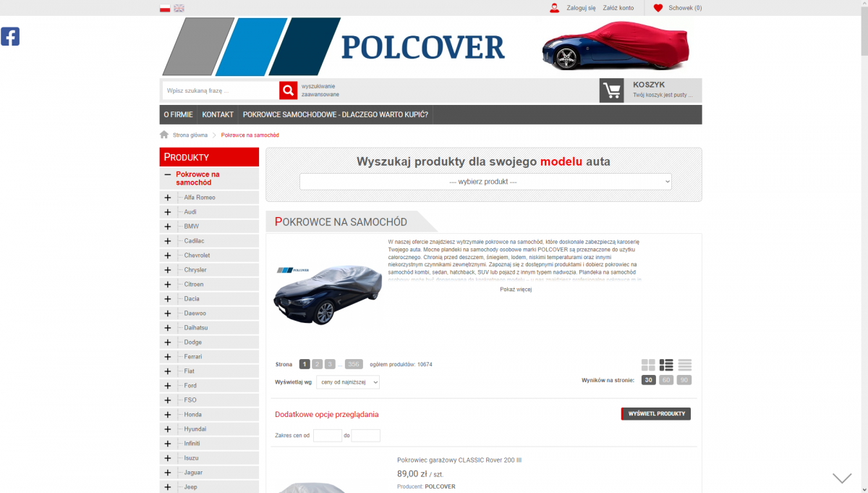Click the red magnifier search button
868x493 pixels.
[289, 90]
